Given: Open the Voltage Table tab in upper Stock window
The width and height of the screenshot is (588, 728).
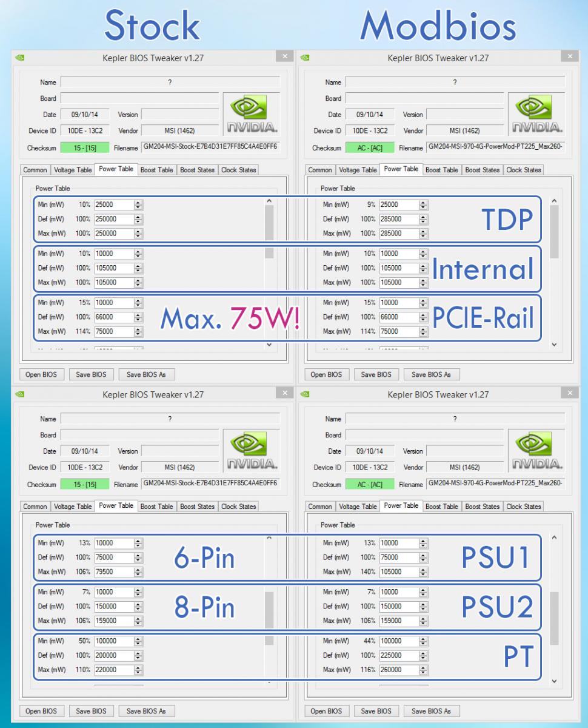Looking at the screenshot, I should click(x=73, y=170).
